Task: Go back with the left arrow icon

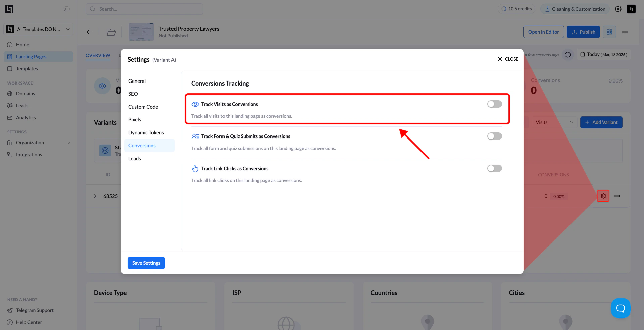Action: pos(90,32)
